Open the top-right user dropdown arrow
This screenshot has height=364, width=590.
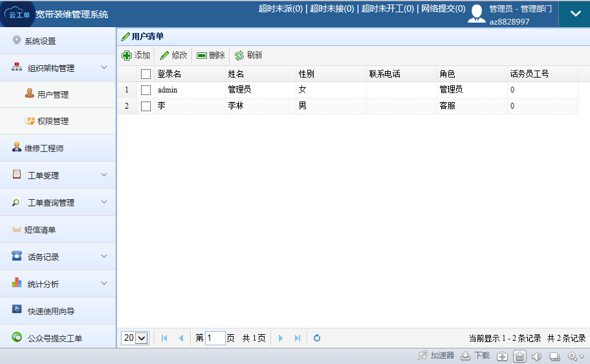coord(575,14)
